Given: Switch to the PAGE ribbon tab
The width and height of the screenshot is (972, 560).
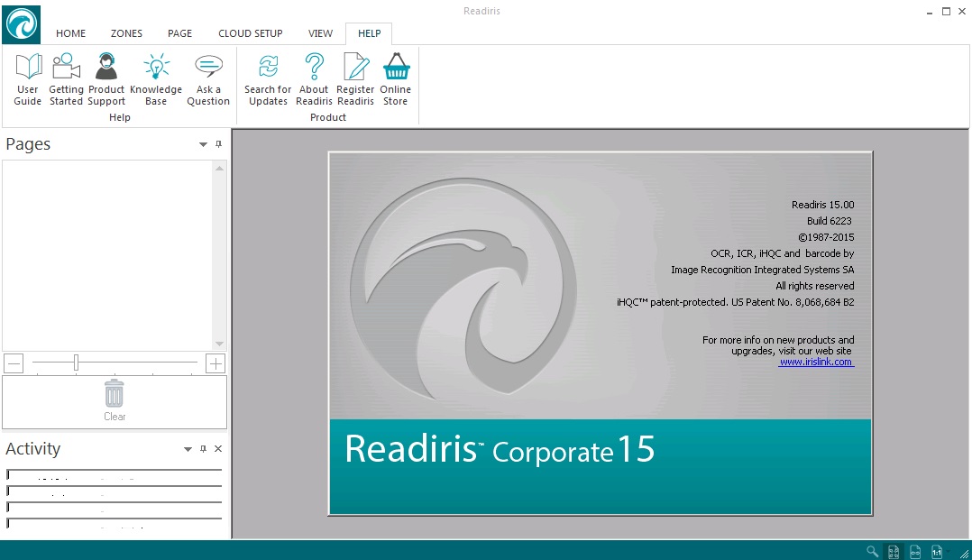Looking at the screenshot, I should point(179,33).
